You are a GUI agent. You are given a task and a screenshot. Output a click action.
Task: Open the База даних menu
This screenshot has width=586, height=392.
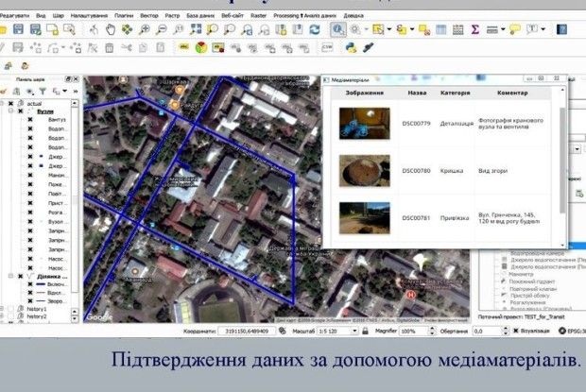200,16
